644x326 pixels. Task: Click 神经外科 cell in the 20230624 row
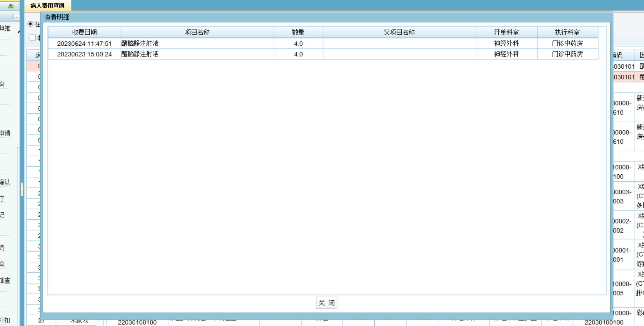click(506, 44)
